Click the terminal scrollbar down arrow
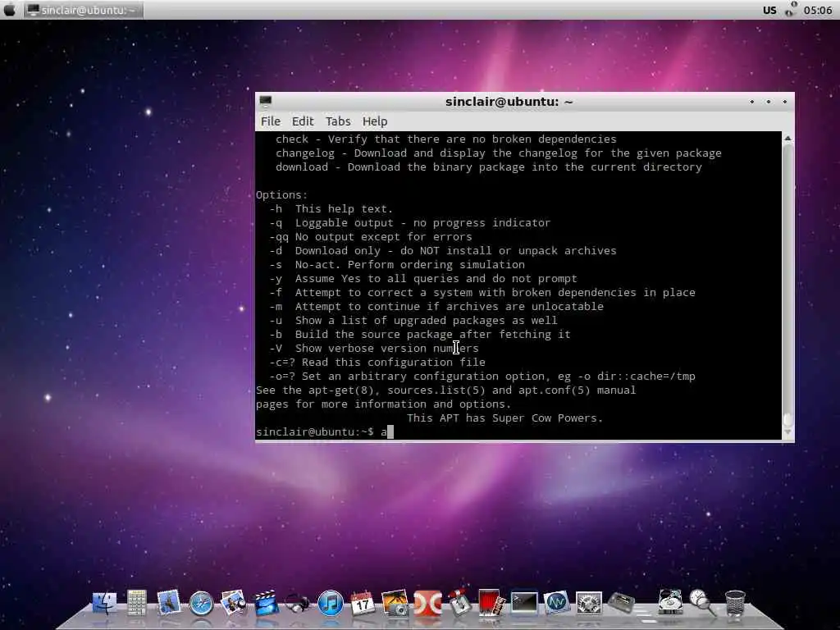The width and height of the screenshot is (840, 630). 787,432
